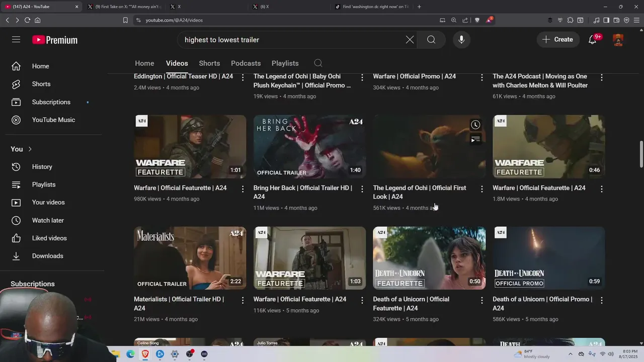Toggle the browser sidebar panel
This screenshot has width=644, height=362.
click(x=606, y=20)
